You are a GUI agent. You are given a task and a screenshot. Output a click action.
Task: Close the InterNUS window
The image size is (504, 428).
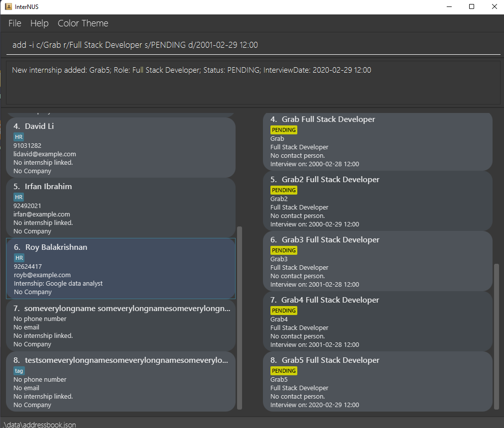[495, 7]
